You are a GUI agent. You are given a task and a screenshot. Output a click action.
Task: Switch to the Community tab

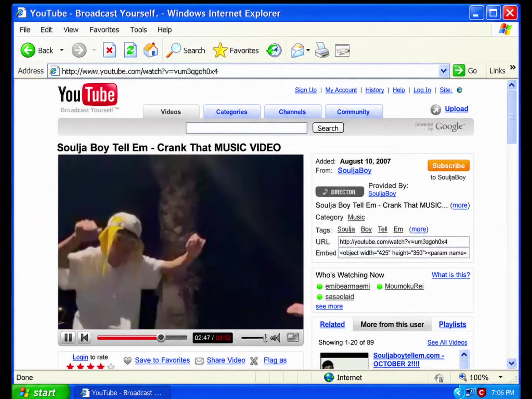[353, 112]
